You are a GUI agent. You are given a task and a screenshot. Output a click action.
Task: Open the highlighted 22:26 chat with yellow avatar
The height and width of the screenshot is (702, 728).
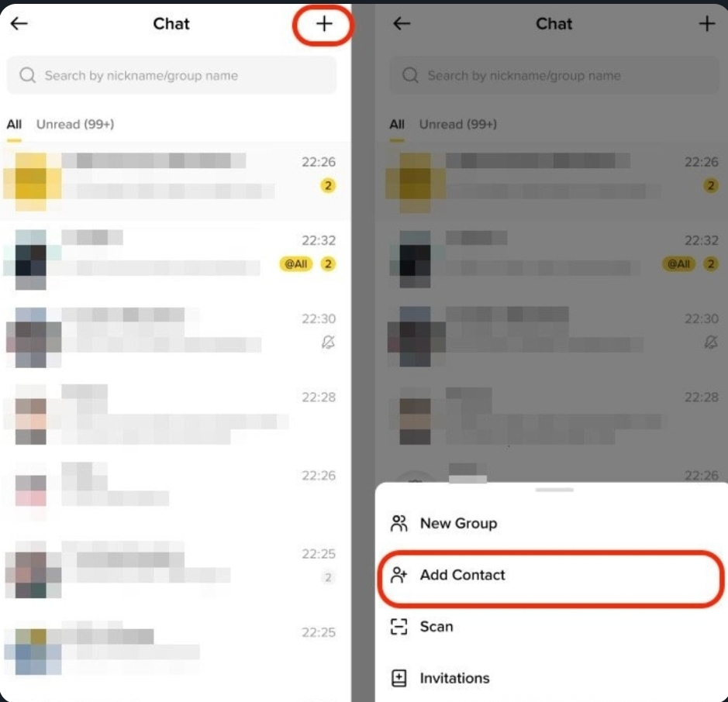click(175, 181)
